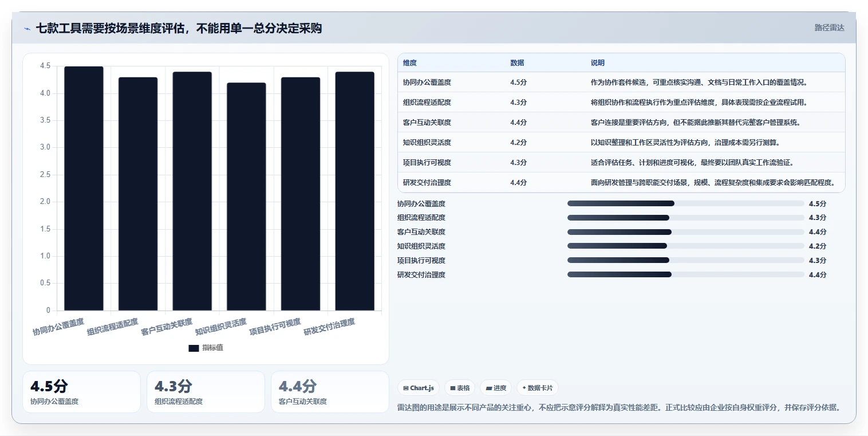Screen dimensions: 868x436
Task: Click the 客户互动关联度 bar in chart
Action: tap(192, 191)
